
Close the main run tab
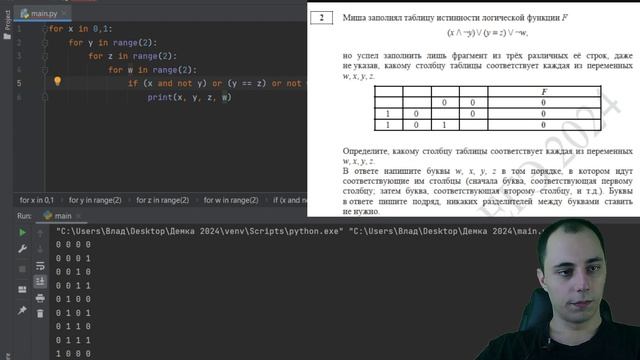pos(78,216)
